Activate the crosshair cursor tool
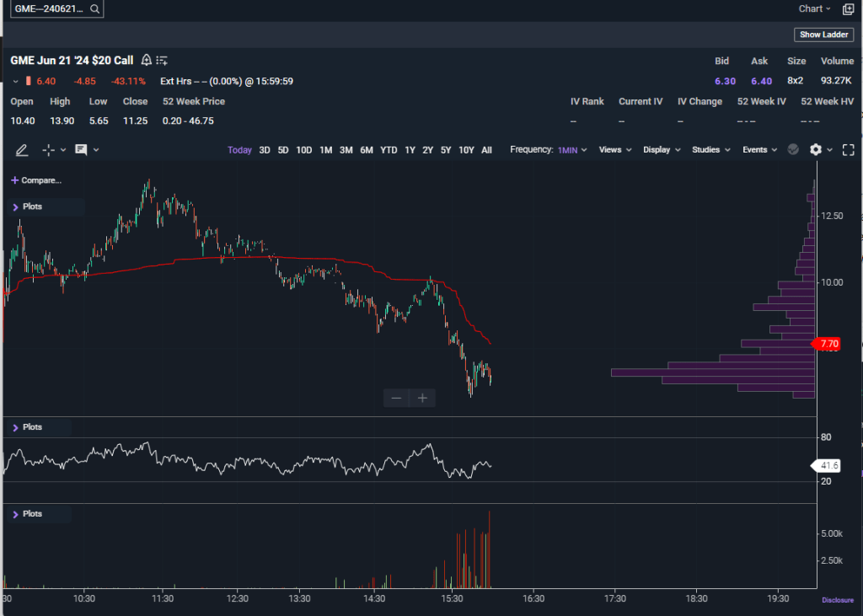The height and width of the screenshot is (616, 863). coord(49,150)
